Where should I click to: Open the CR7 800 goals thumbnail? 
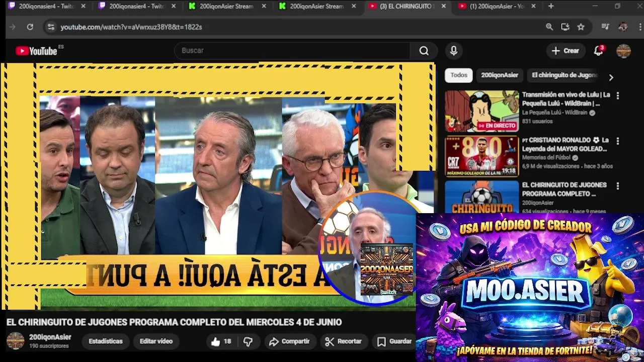(481, 156)
